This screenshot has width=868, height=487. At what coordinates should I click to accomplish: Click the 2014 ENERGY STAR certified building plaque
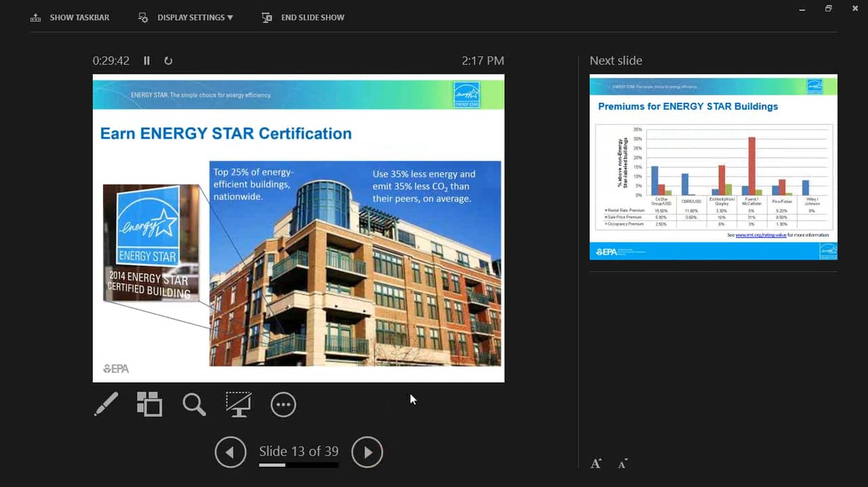tap(151, 243)
